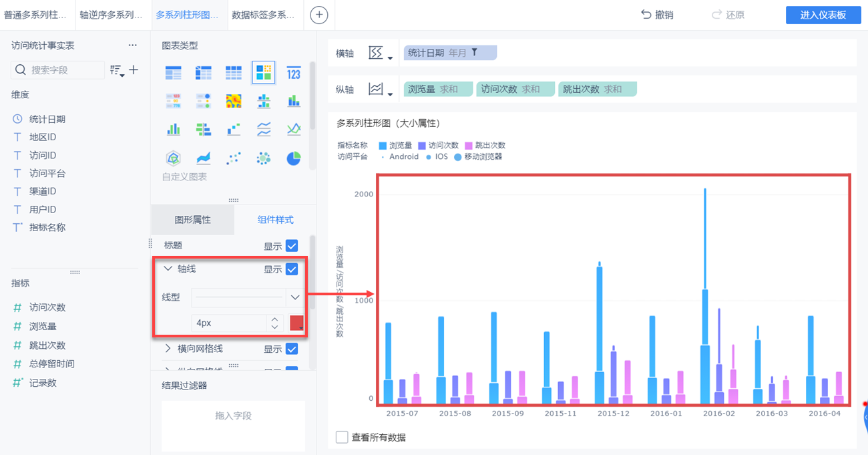This screenshot has height=455, width=868.
Task: Open the red axis line color swatch
Action: click(296, 323)
